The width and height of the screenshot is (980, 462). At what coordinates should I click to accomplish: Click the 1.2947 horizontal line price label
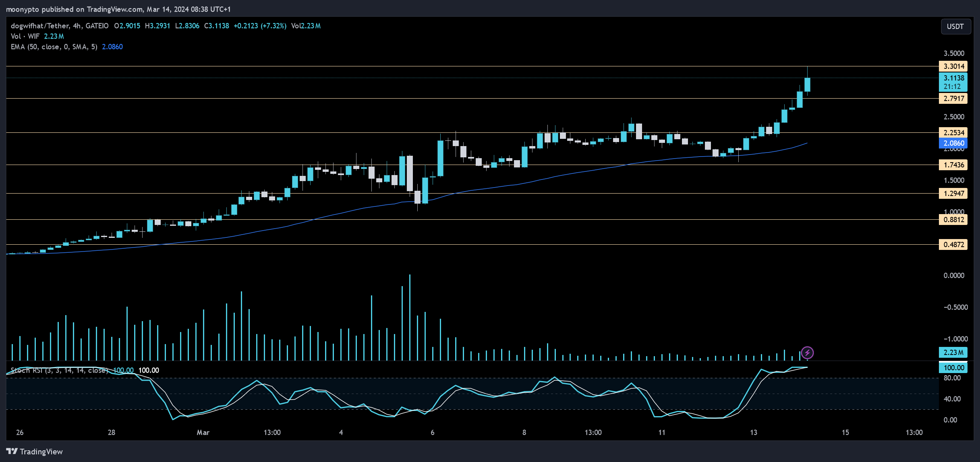tap(953, 193)
